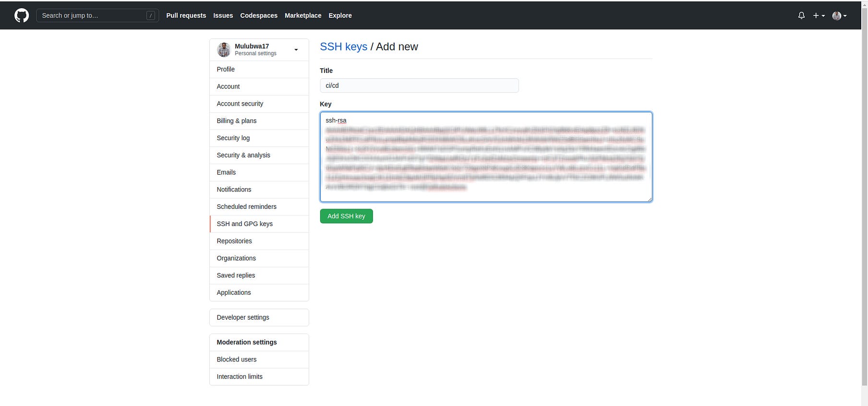
Task: Focus the Search or jump to field
Action: (97, 15)
